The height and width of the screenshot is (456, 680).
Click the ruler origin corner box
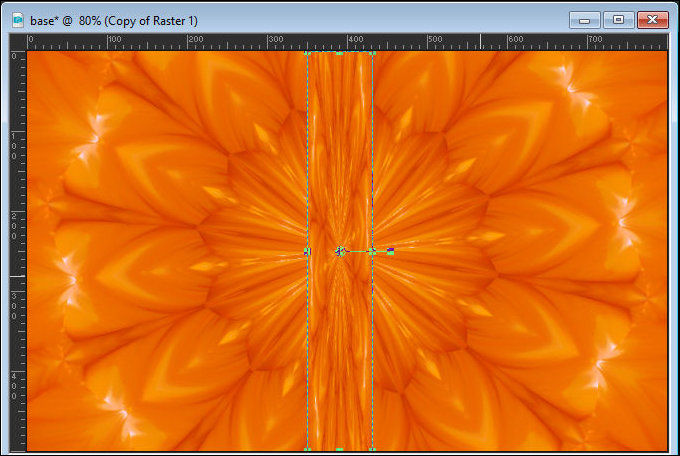coord(17,41)
